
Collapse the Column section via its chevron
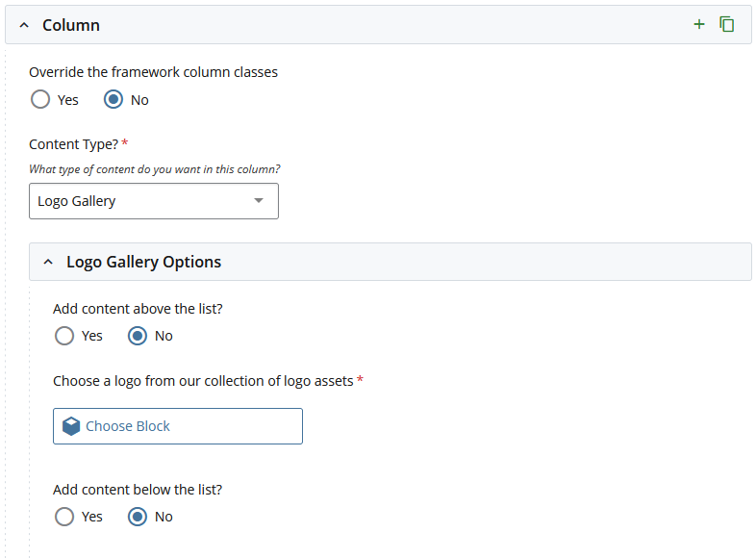click(25, 25)
